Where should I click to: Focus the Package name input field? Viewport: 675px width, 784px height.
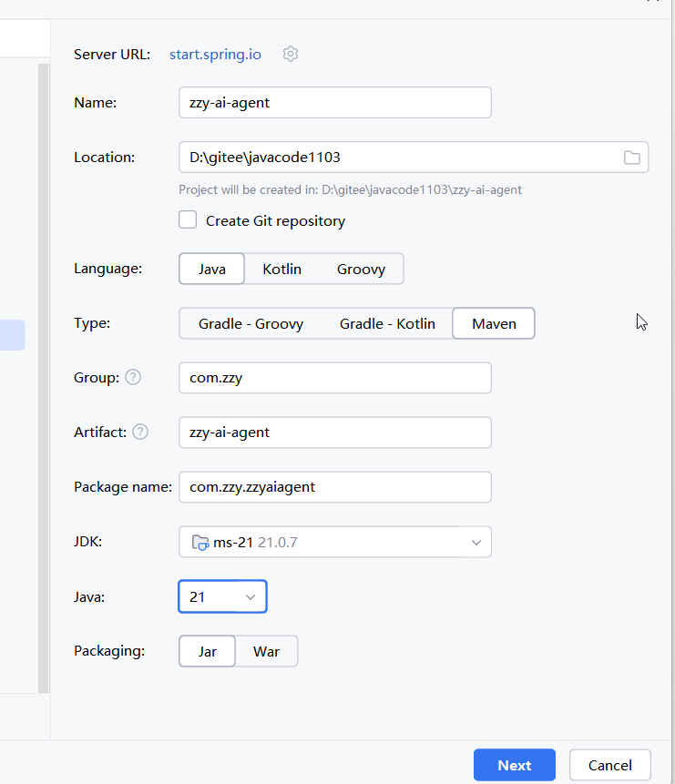(334, 487)
